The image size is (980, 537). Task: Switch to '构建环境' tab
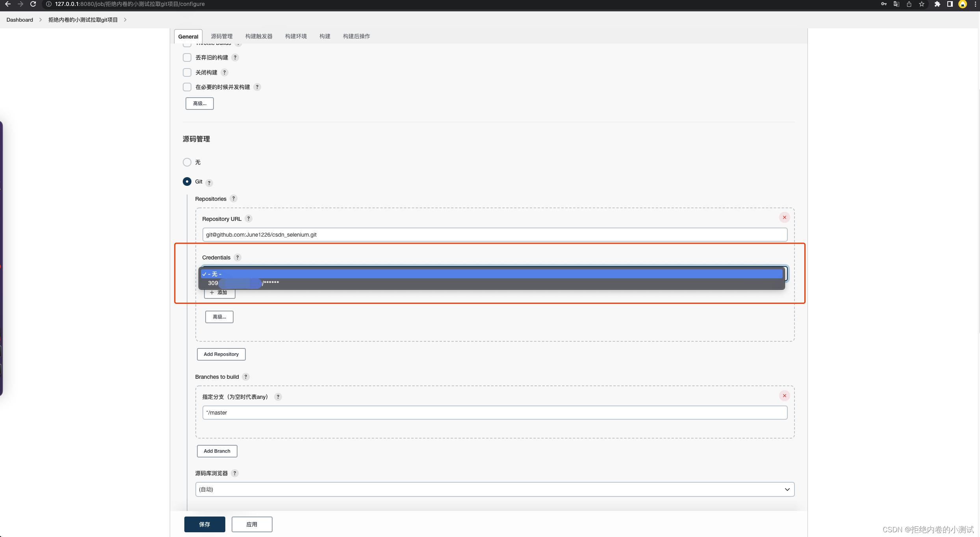click(x=295, y=36)
